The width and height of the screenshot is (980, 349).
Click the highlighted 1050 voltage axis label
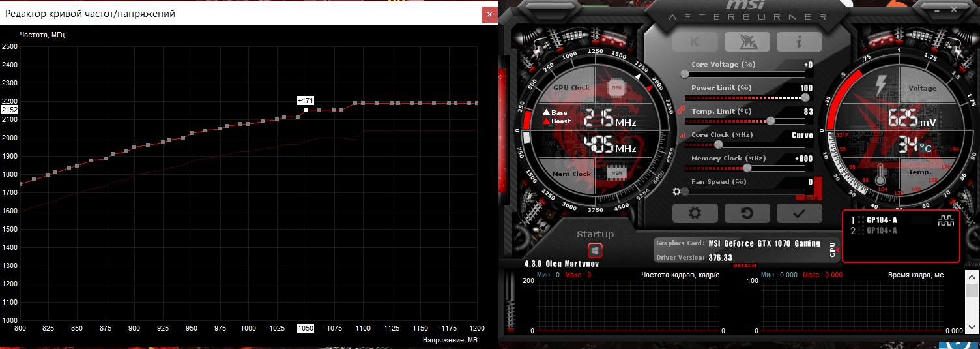tap(306, 328)
